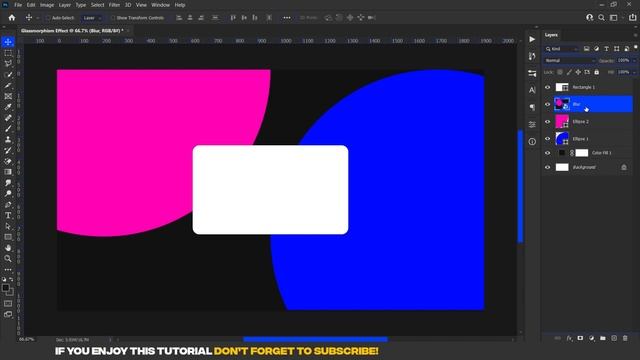This screenshot has height=360, width=640.
Task: Toggle the Lock all layer lock icon
Action: 597,72
